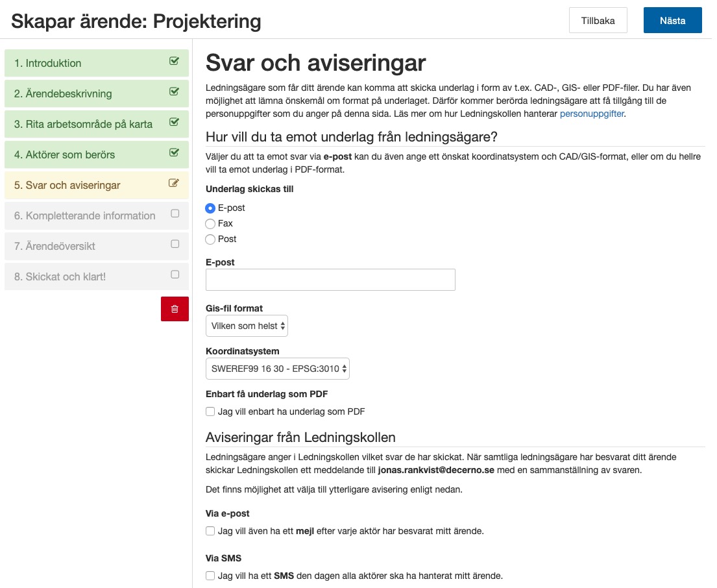Image resolution: width=717 pixels, height=588 pixels.
Task: Select the Post delivery option
Action: click(210, 238)
